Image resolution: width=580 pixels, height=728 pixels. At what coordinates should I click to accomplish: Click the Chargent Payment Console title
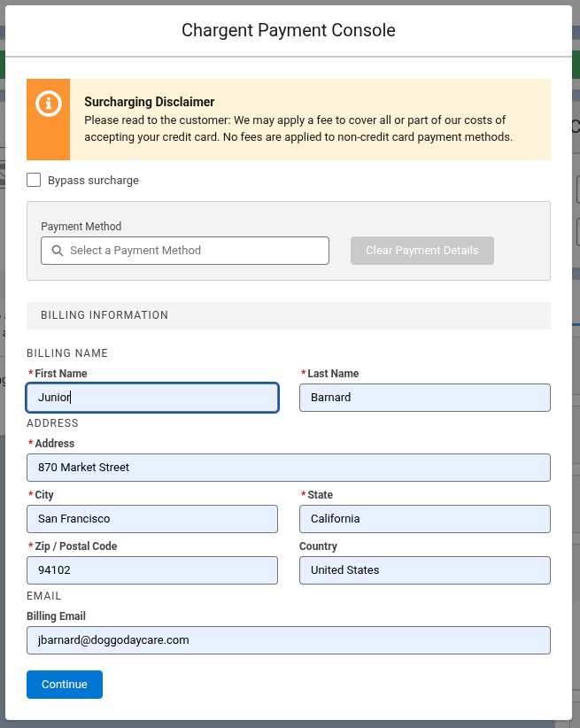pyautogui.click(x=289, y=30)
